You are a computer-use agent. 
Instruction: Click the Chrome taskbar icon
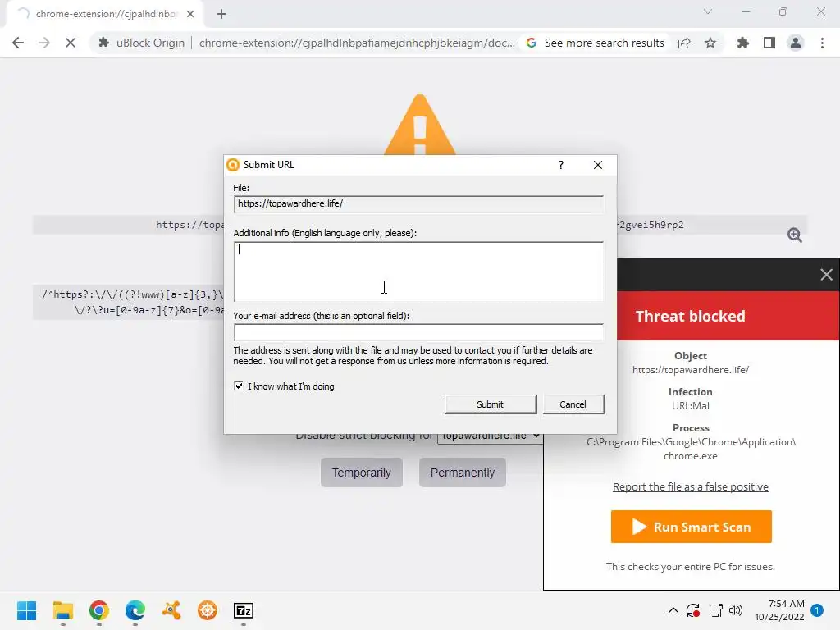coord(99,610)
